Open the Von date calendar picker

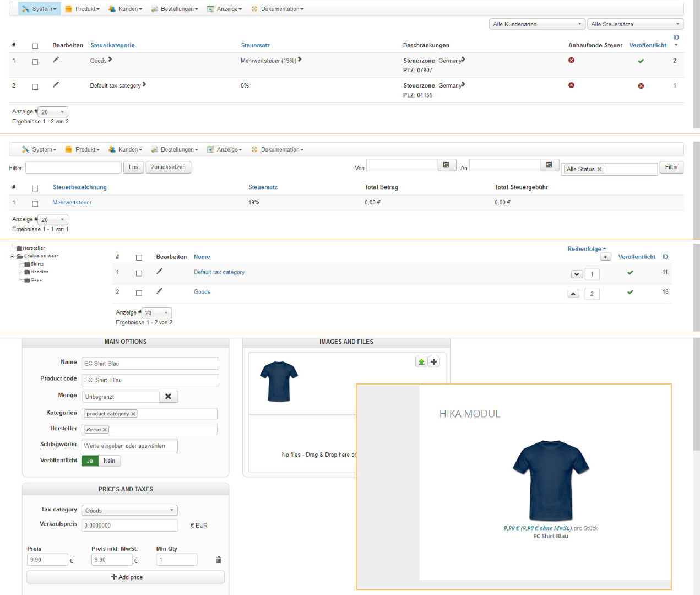[446, 165]
